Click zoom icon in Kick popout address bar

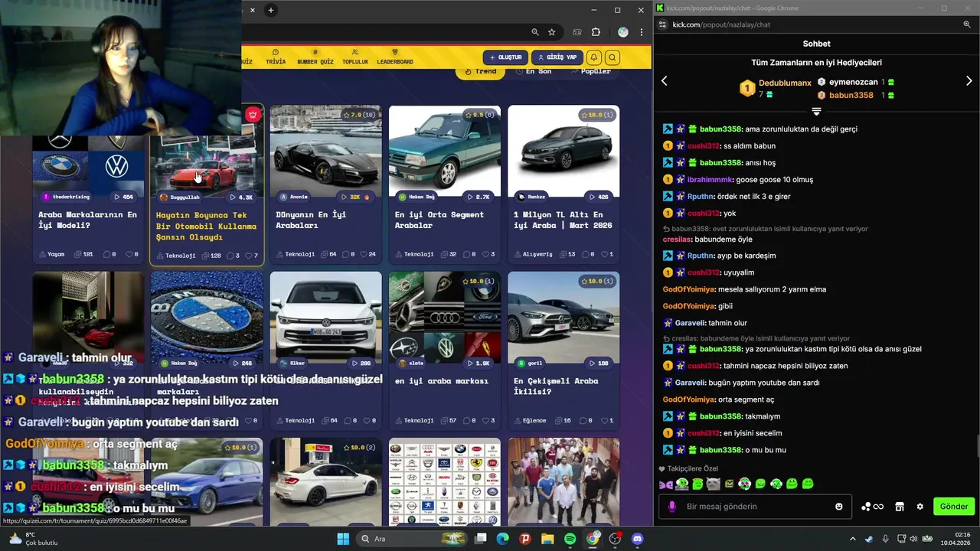pyautogui.click(x=967, y=24)
